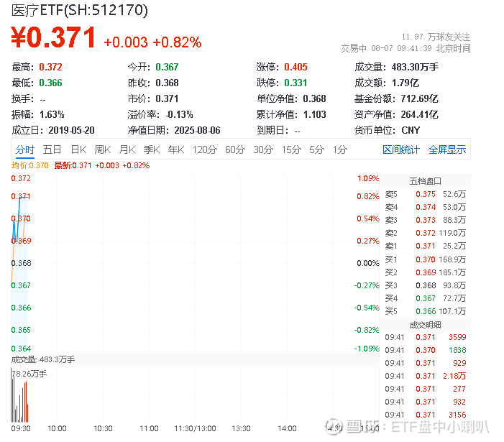Switch to 周K chart view
504x442 pixels.
click(x=103, y=149)
